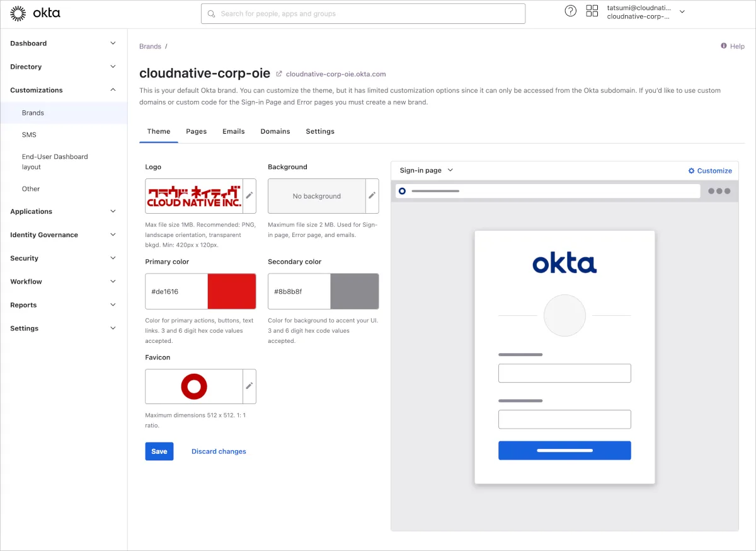Edit the favicon with pencil icon
Screen dimensions: 756x551
pyautogui.click(x=249, y=386)
